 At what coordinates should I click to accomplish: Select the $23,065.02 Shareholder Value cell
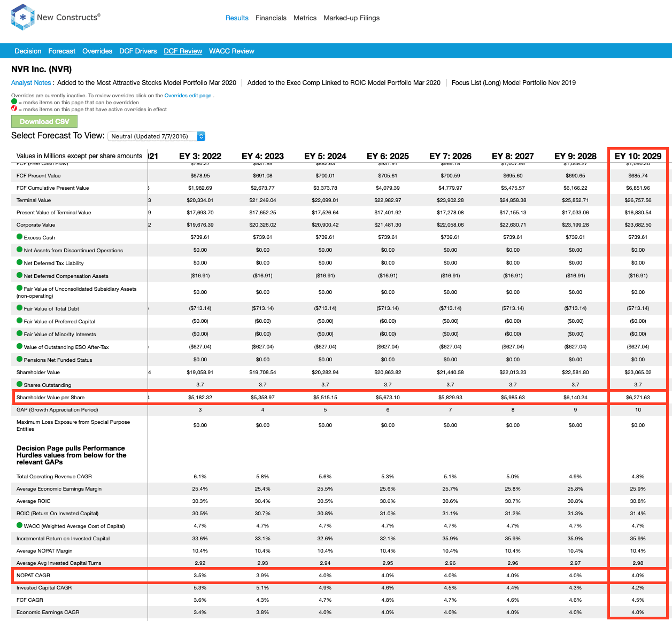click(x=638, y=372)
